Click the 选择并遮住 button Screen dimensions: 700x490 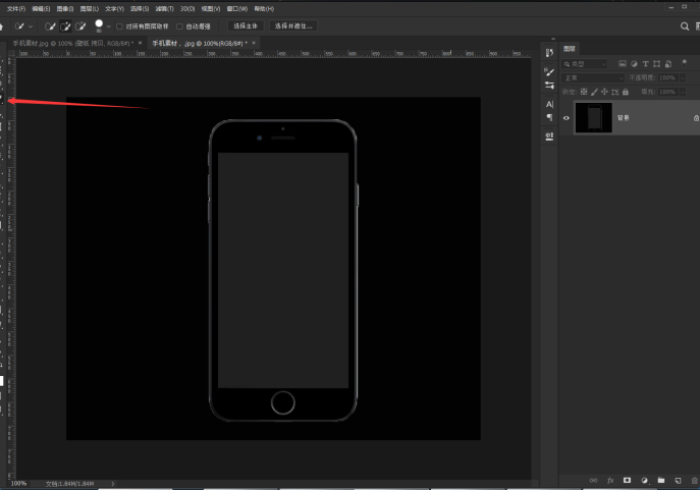[294, 25]
